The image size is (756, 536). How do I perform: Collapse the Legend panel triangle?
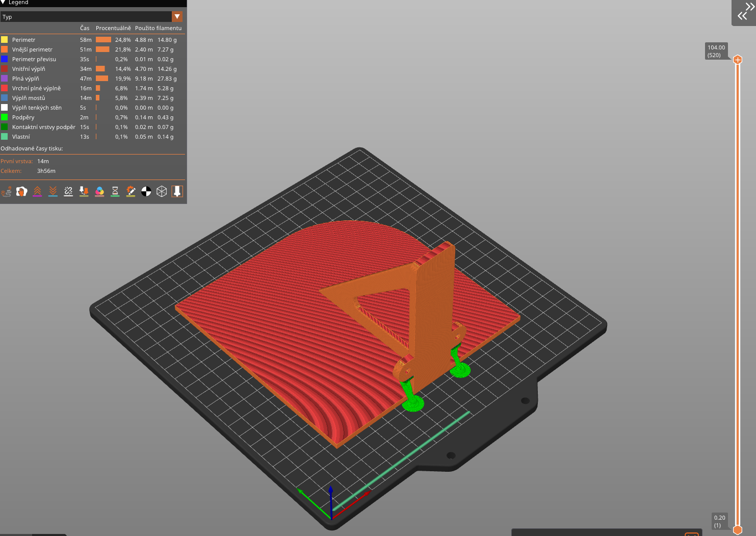coord(3,3)
